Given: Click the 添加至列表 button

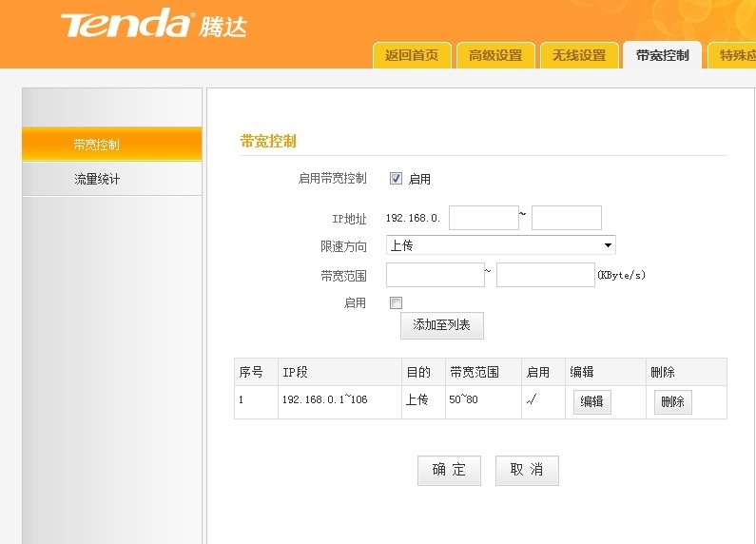Looking at the screenshot, I should tap(441, 325).
